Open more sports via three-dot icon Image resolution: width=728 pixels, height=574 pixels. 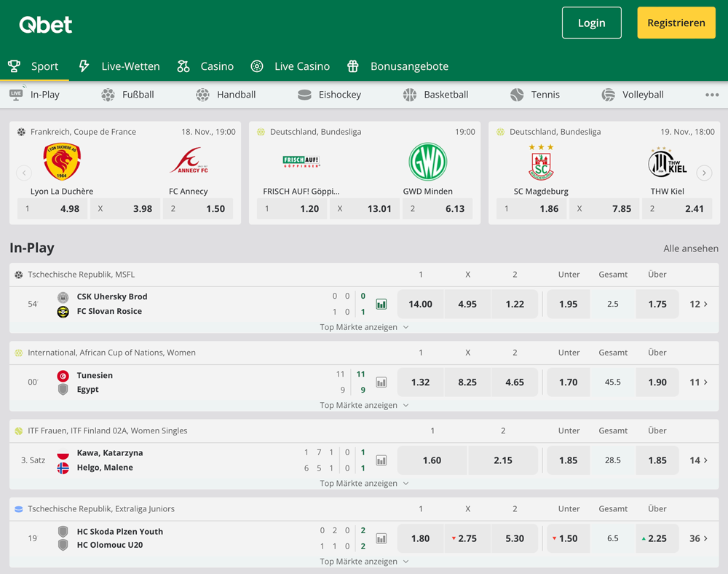tap(712, 95)
